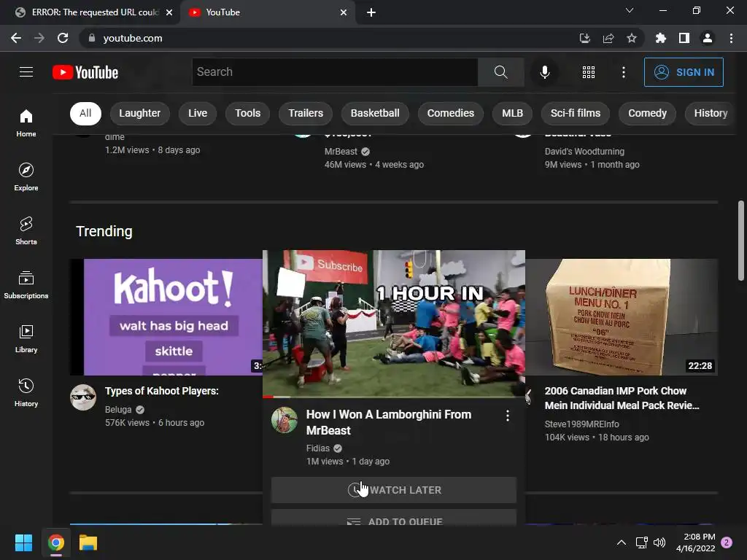This screenshot has width=747, height=560.
Task: Reload the page
Action: click(63, 38)
